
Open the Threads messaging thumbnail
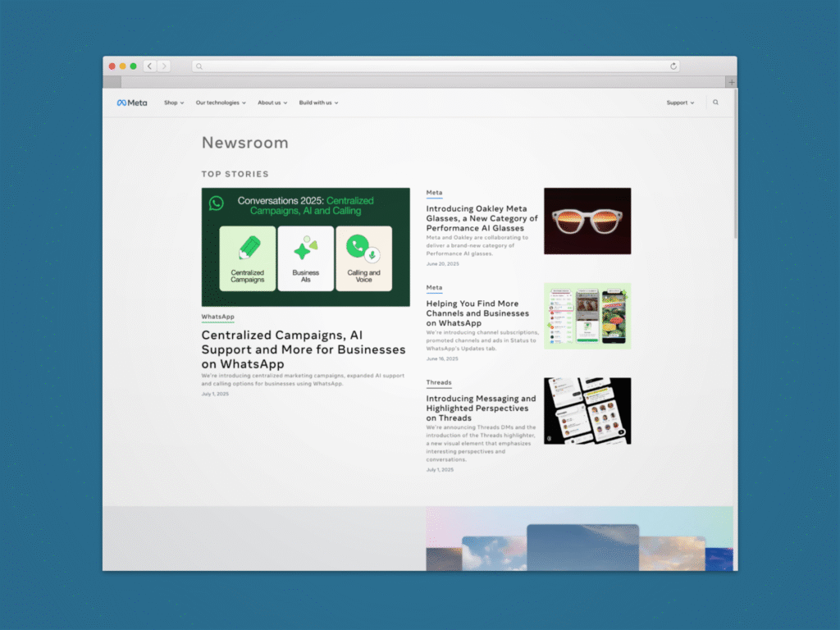pyautogui.click(x=587, y=411)
